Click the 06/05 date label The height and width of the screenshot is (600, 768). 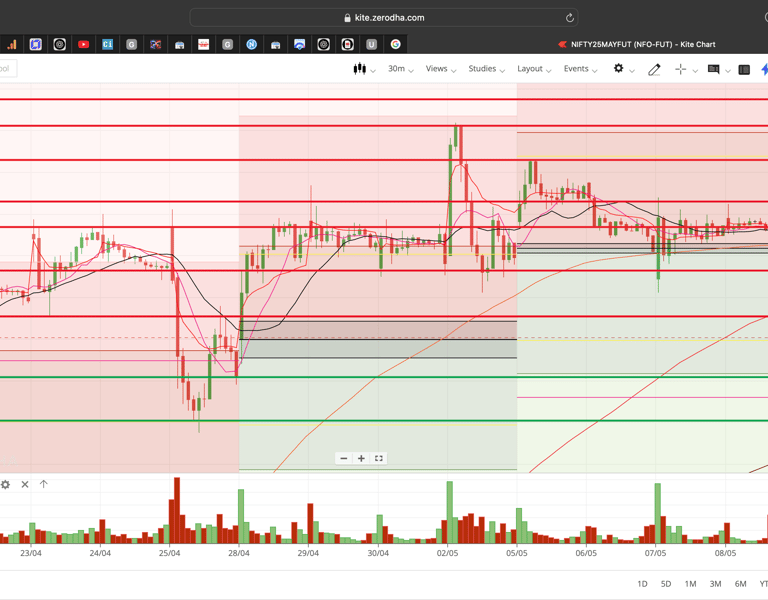[586, 553]
